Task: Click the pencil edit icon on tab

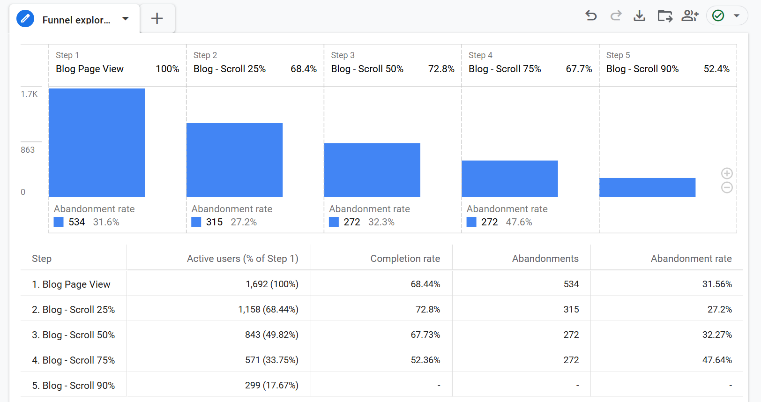Action: pyautogui.click(x=24, y=19)
